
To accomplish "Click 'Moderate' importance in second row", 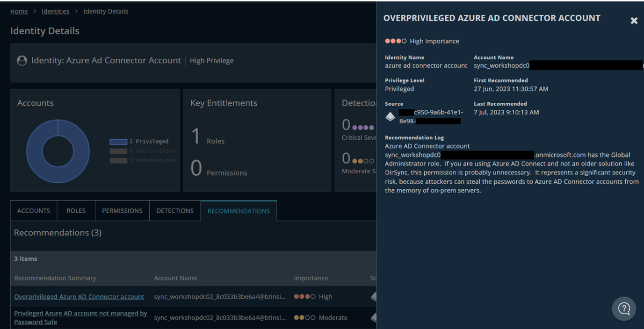I will pyautogui.click(x=320, y=318).
